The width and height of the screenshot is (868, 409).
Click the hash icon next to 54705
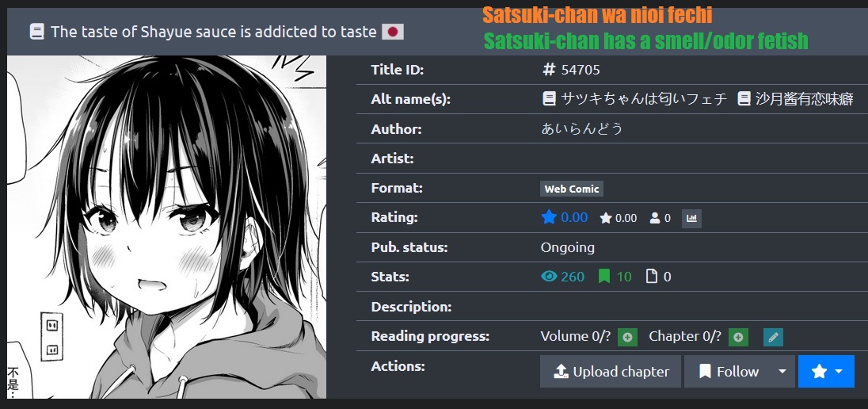pos(549,69)
